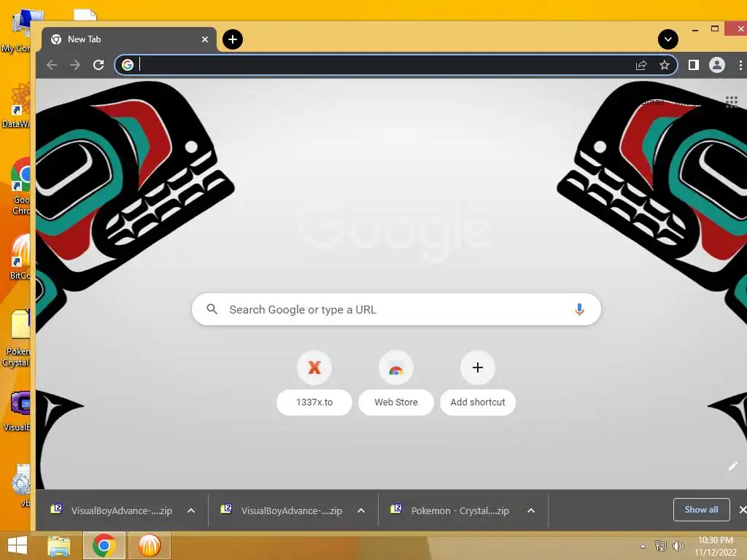Click the Show all downloads button
This screenshot has width=747, height=560.
(x=701, y=510)
